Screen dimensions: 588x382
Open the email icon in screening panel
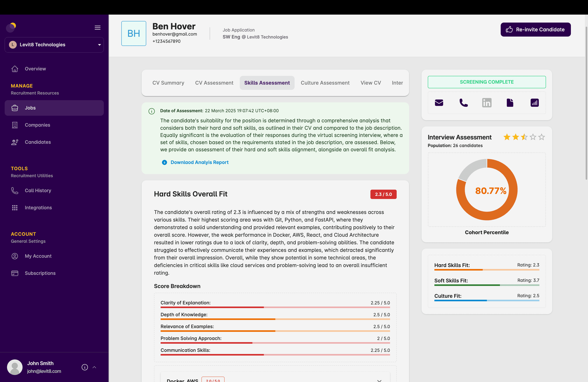[439, 103]
